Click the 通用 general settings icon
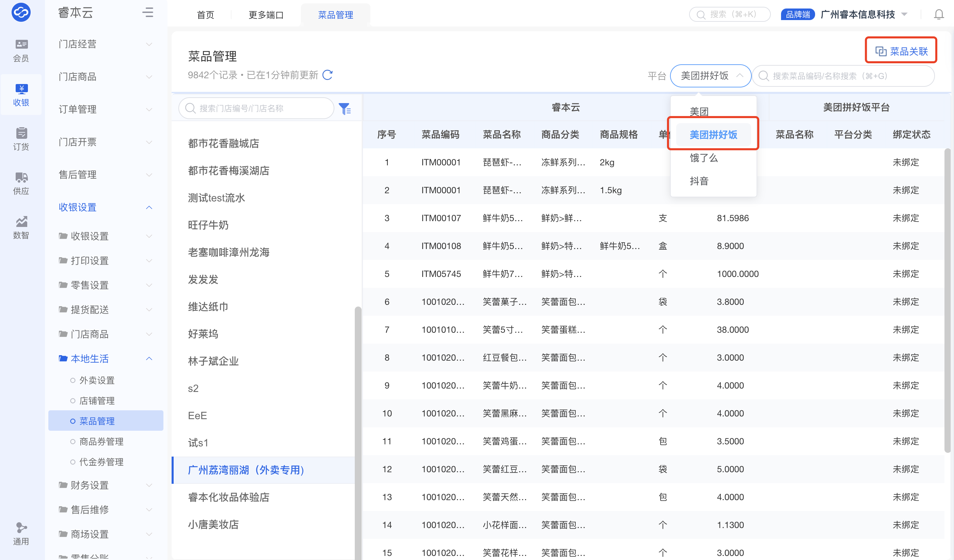 [x=21, y=533]
